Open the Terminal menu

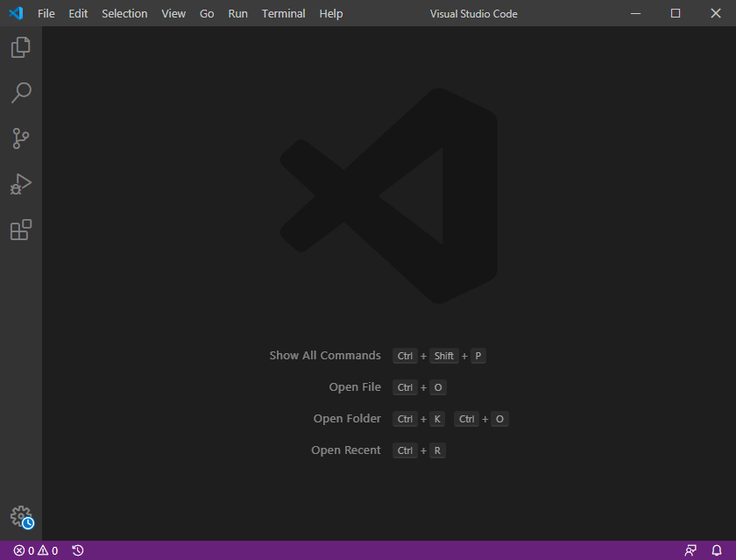[x=283, y=13]
